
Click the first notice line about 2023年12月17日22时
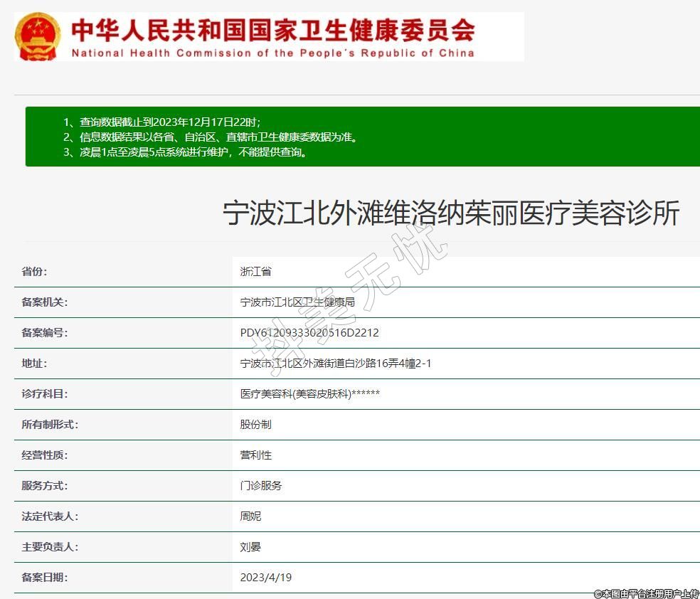[x=166, y=122]
